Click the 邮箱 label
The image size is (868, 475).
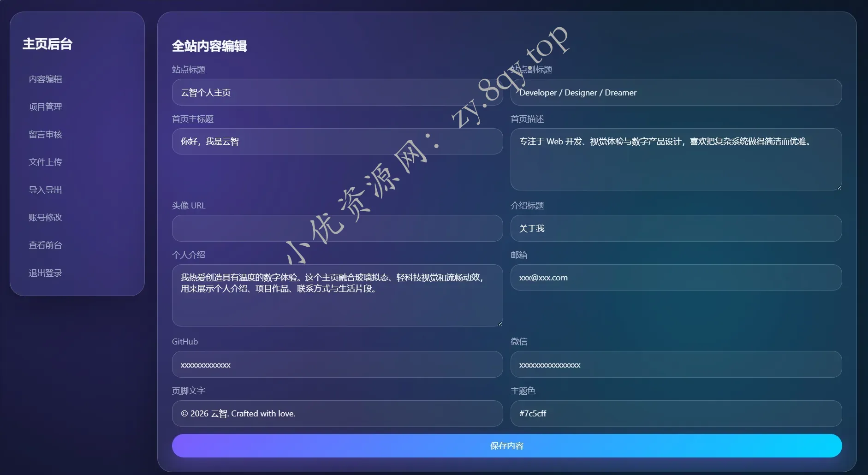tap(519, 255)
